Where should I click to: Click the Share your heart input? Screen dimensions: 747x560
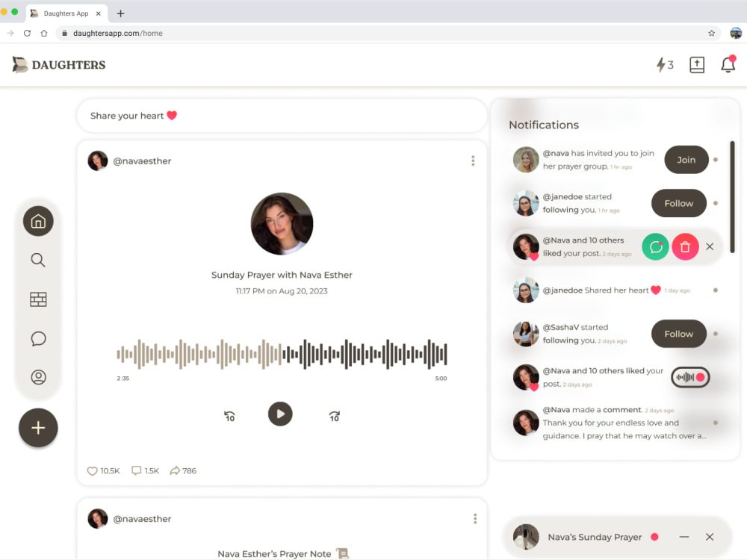282,116
